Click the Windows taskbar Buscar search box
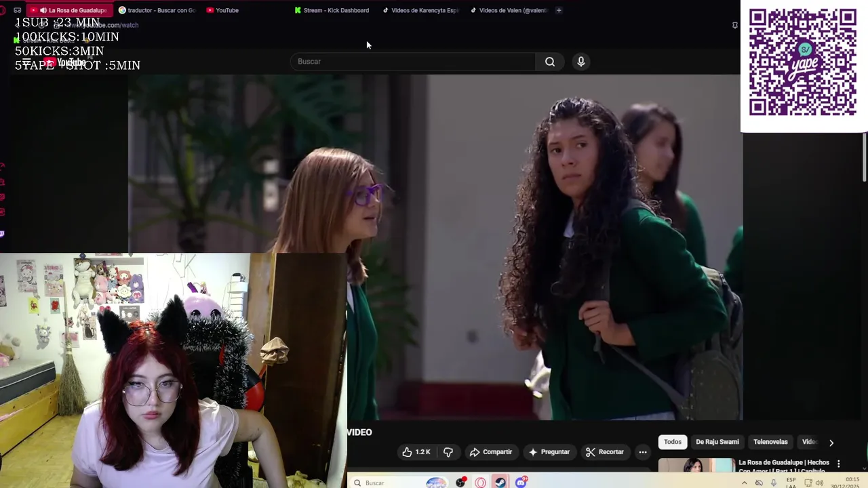868x488 pixels. (x=399, y=483)
